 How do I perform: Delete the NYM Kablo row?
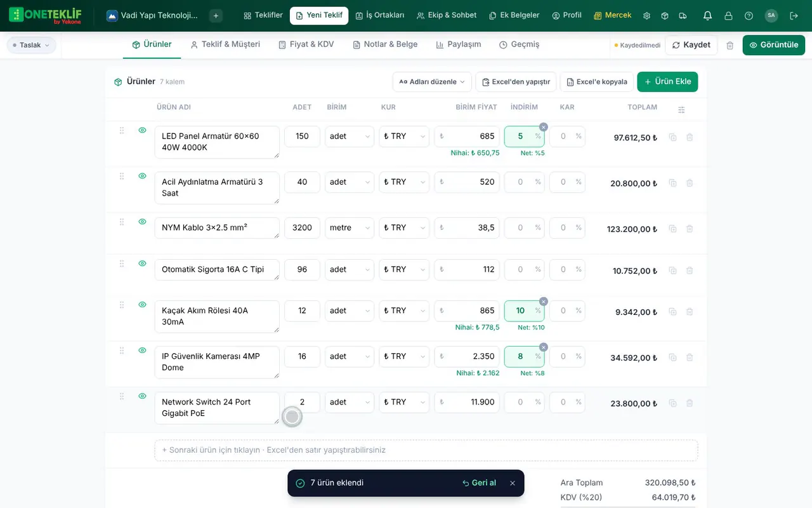690,229
